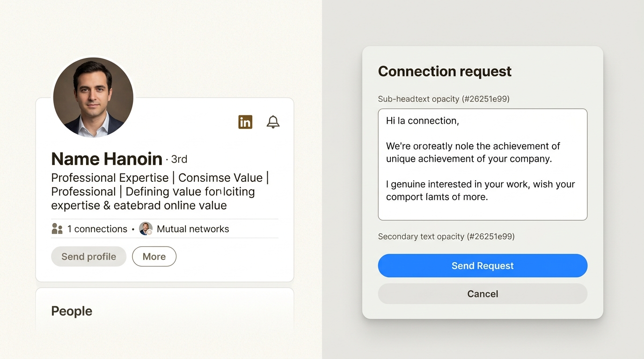Select the LinkedIn badge on the profile card

click(245, 122)
